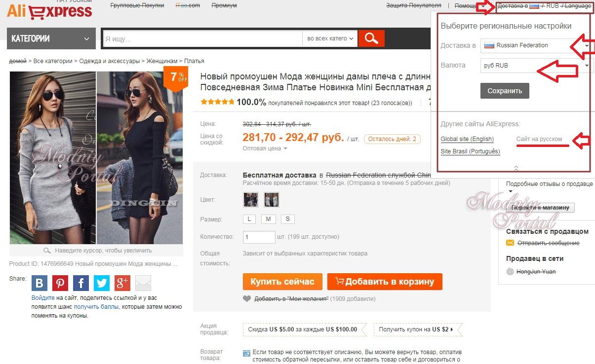Image resolution: width=595 pixels, height=364 pixels.
Task: Click the Сохранить button
Action: [505, 91]
